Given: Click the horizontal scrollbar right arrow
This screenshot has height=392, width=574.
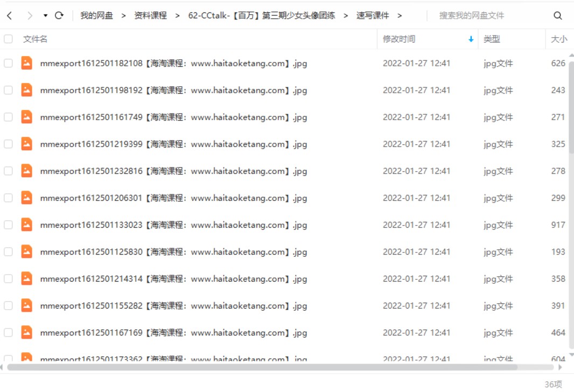Looking at the screenshot, I should pyautogui.click(x=559, y=367).
